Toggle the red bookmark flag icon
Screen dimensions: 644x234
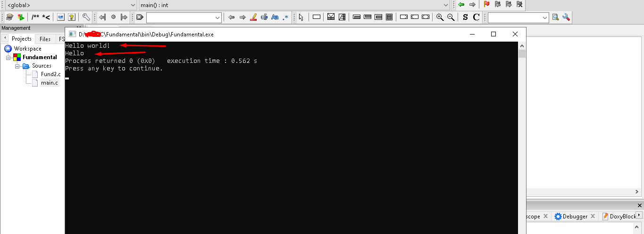point(486,5)
